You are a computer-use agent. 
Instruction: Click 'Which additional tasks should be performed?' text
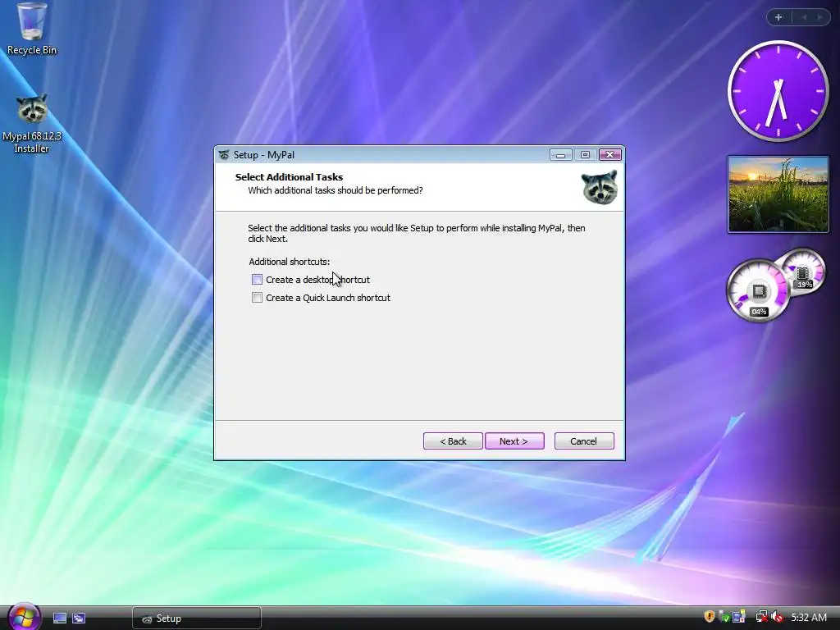pos(336,190)
